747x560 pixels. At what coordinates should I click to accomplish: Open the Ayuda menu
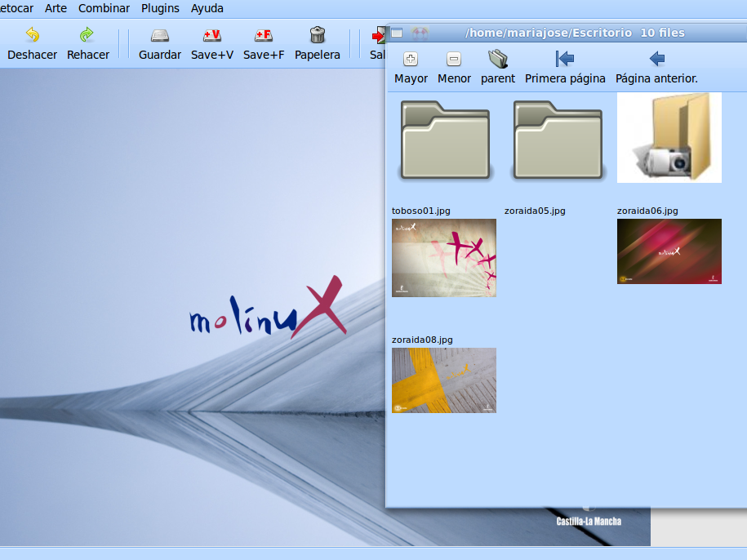tap(207, 8)
